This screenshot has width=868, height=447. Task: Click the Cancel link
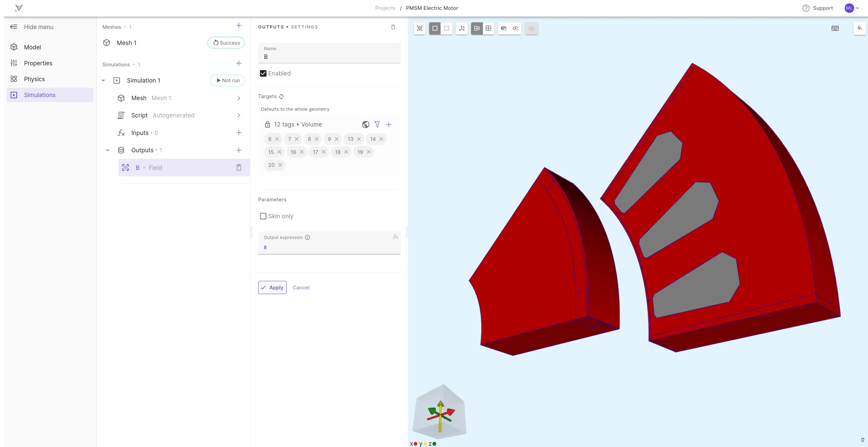coord(301,288)
